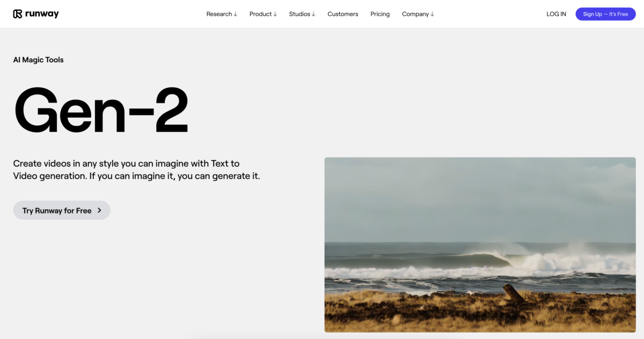
Task: Click the arrow next to Company
Action: pyautogui.click(x=432, y=14)
